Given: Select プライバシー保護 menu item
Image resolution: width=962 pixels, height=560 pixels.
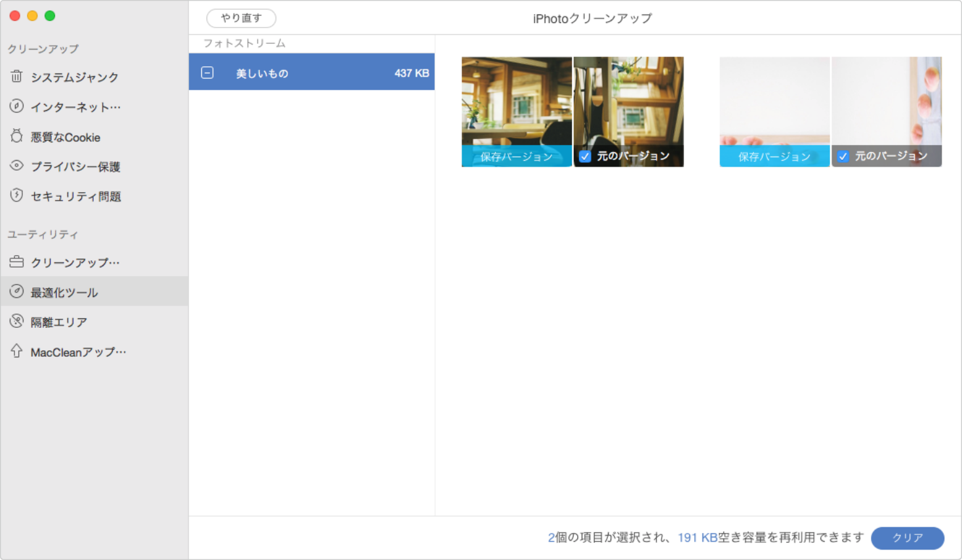Looking at the screenshot, I should pos(94,166).
